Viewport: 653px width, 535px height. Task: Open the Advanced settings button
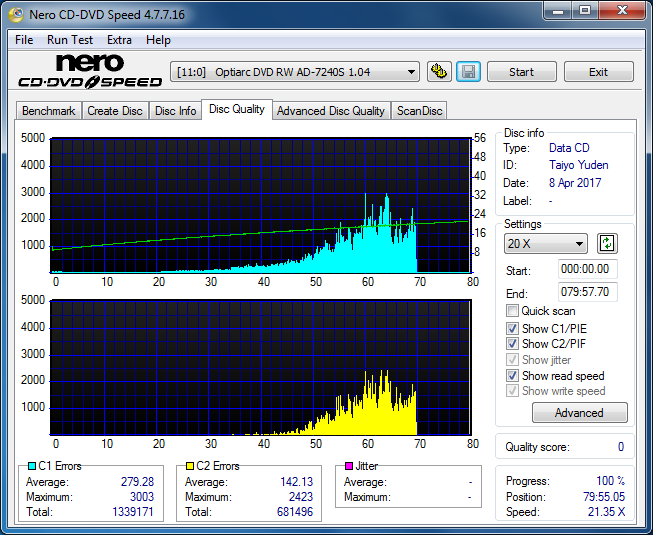[579, 413]
